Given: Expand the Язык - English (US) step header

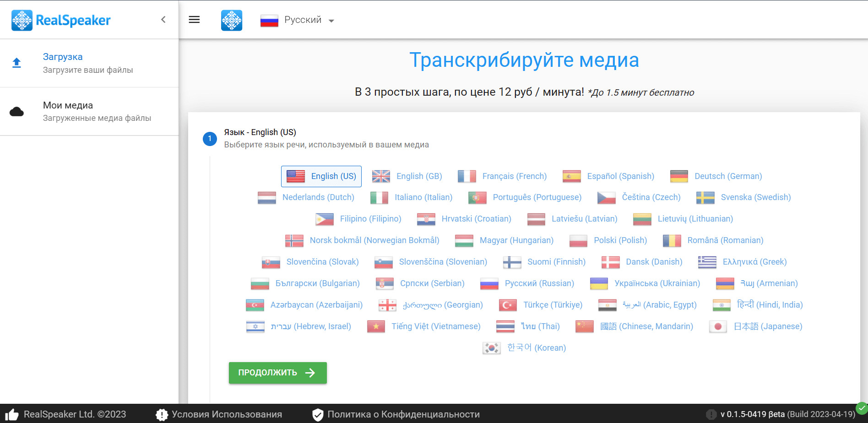Looking at the screenshot, I should (x=260, y=132).
